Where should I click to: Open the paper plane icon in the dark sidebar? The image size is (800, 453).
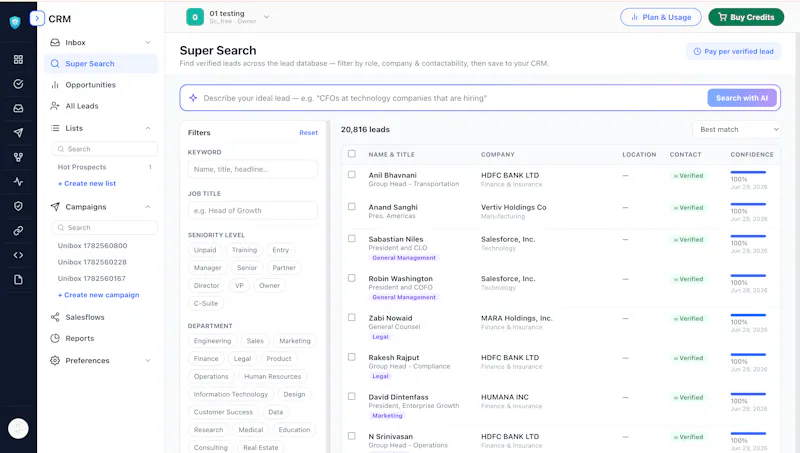pyautogui.click(x=18, y=133)
